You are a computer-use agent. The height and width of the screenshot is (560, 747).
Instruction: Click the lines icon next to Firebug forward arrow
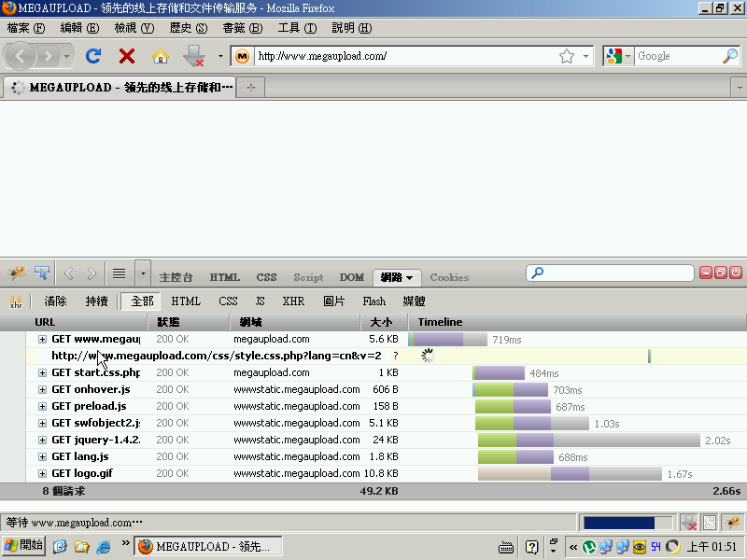tap(120, 273)
